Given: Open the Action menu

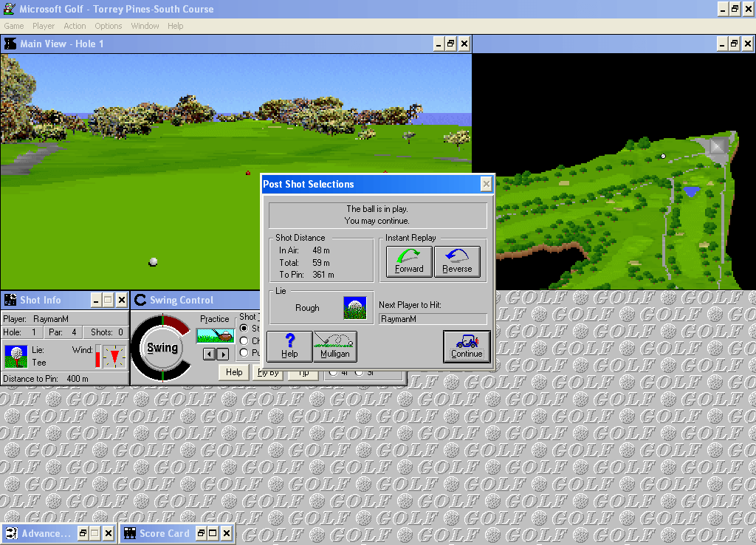Looking at the screenshot, I should (x=75, y=26).
